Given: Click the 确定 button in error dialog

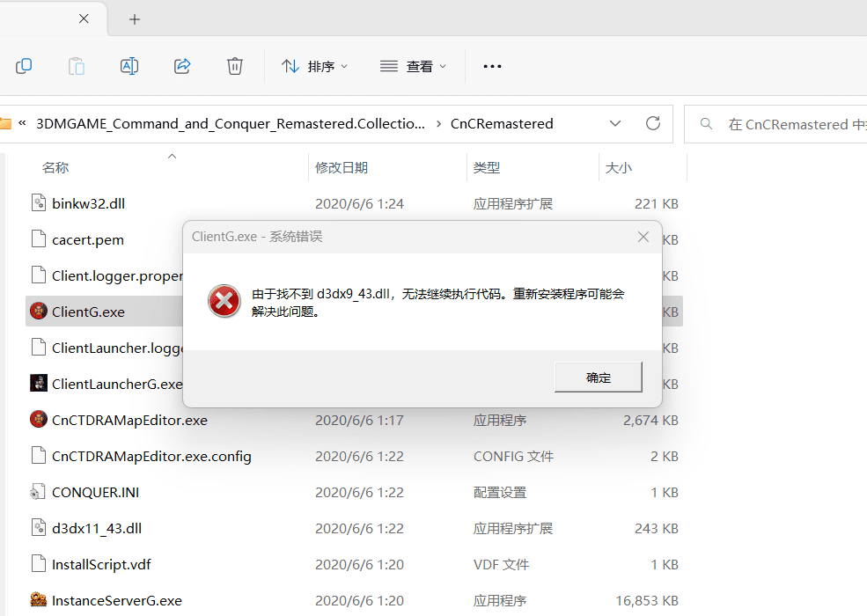Looking at the screenshot, I should tap(598, 378).
